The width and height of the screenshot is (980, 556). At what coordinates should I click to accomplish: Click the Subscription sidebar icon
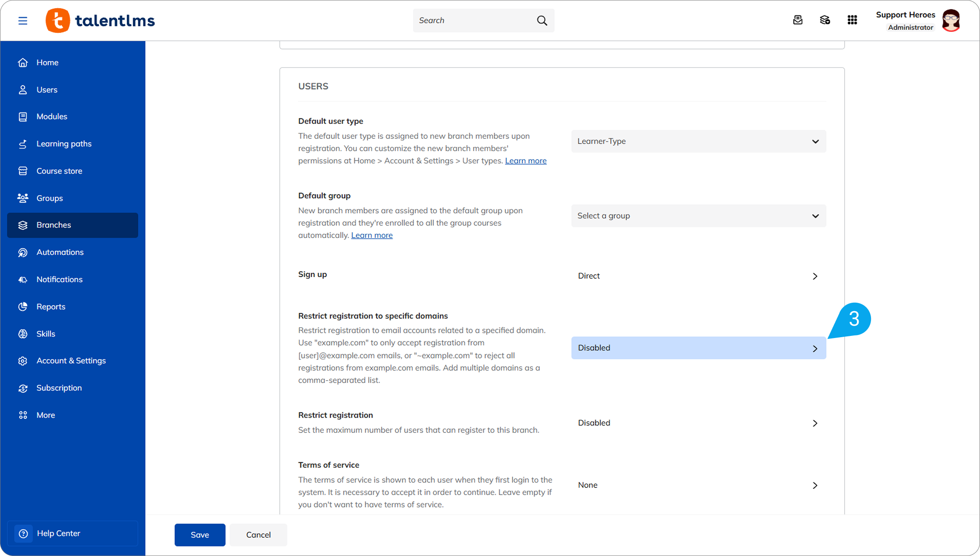pos(23,388)
